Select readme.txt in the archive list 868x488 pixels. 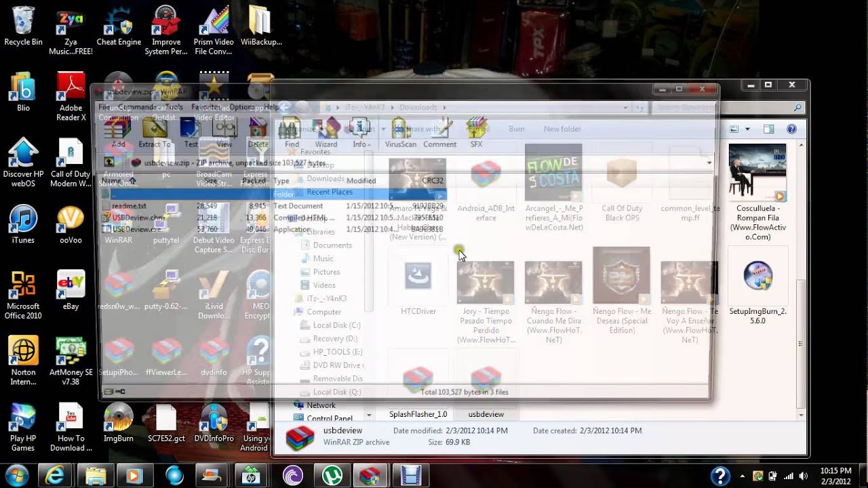[x=129, y=206]
